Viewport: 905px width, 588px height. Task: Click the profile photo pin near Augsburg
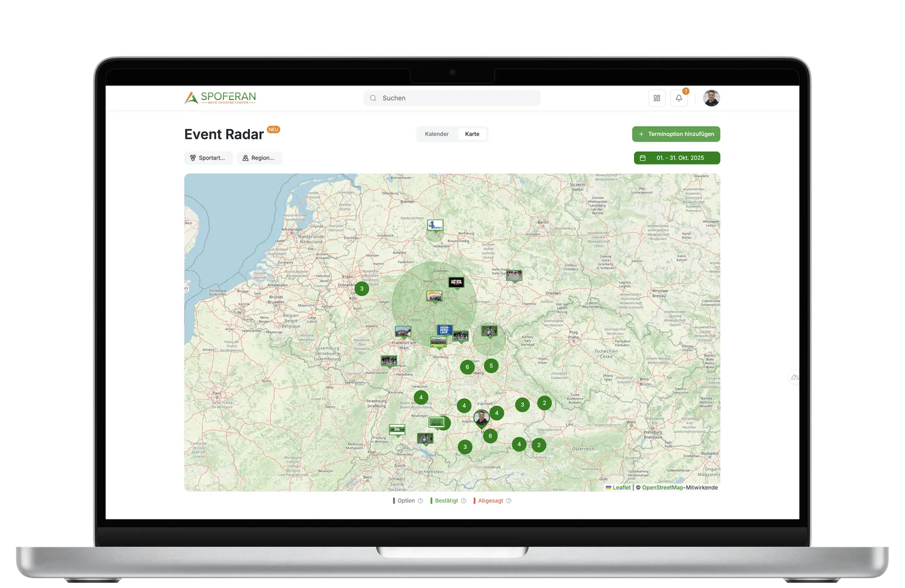pos(481,418)
